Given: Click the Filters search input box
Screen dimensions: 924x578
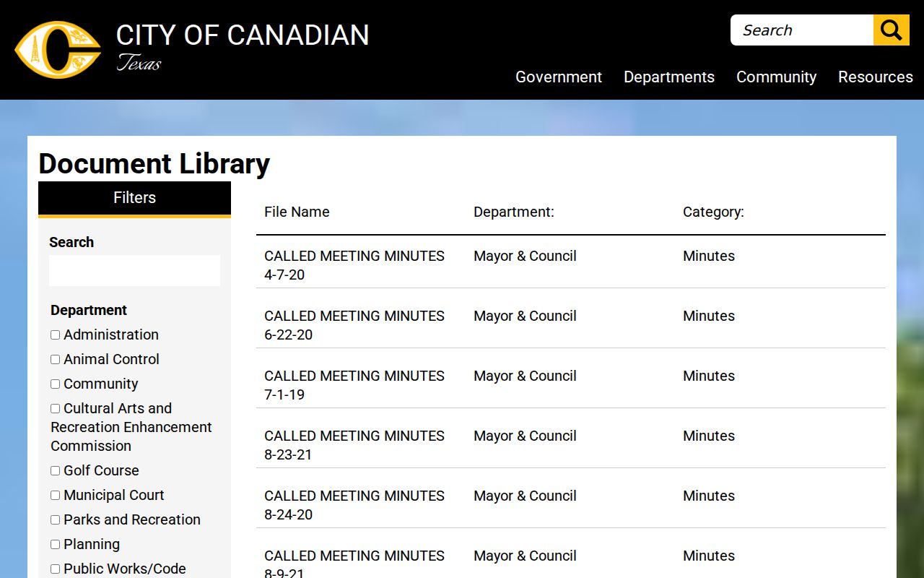Looking at the screenshot, I should coord(134,270).
